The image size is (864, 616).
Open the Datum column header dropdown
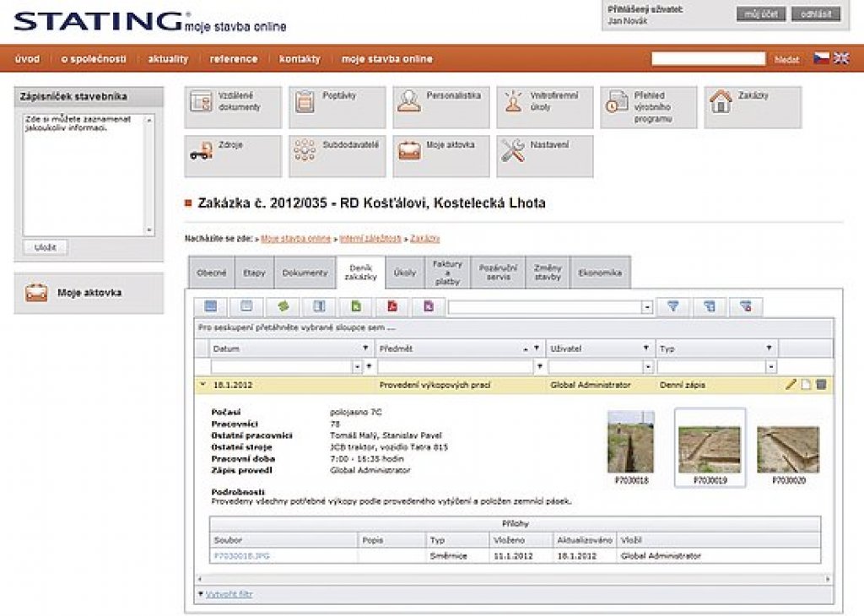365,348
